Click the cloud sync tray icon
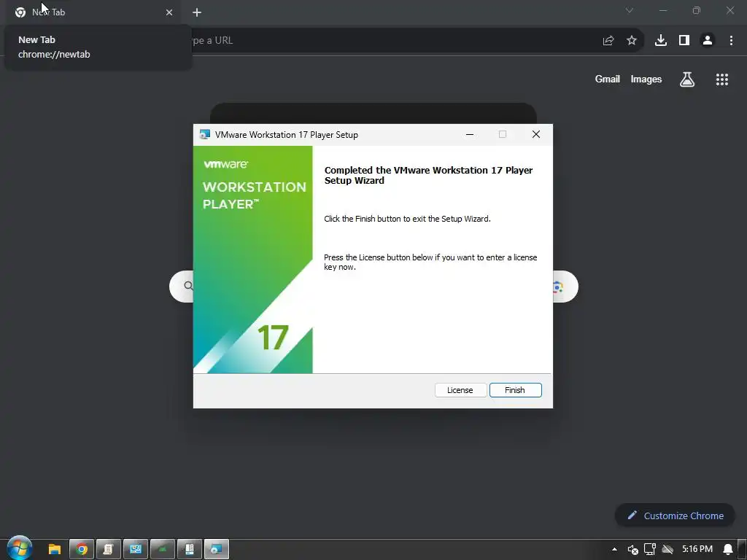Image resolution: width=747 pixels, height=560 pixels. tap(668, 550)
